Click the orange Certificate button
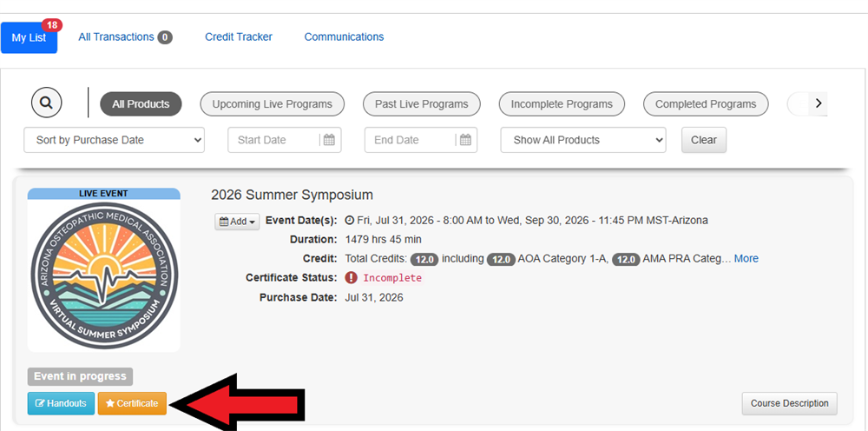 132,403
